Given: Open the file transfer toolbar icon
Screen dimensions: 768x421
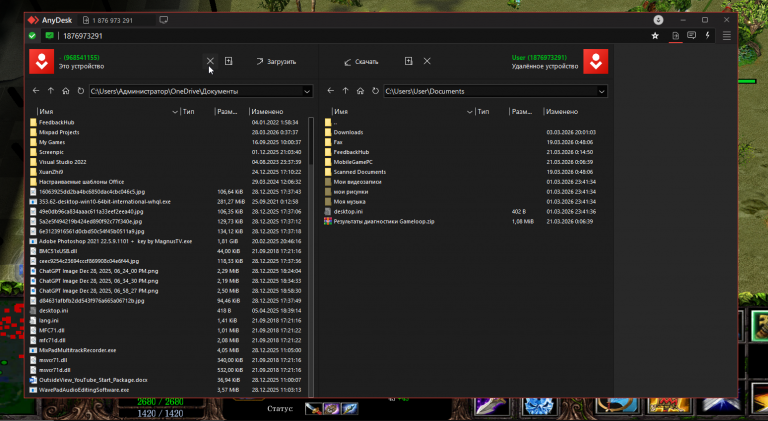Looking at the screenshot, I should [675, 36].
